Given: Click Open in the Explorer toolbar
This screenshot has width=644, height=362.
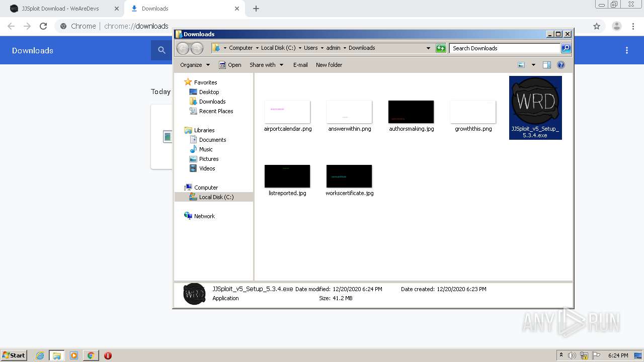Looking at the screenshot, I should (x=230, y=65).
